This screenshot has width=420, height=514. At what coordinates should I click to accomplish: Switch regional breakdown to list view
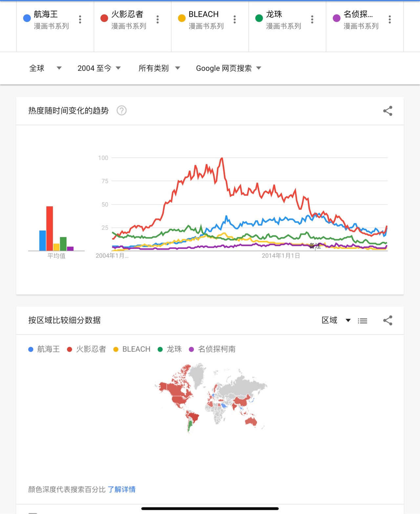(x=363, y=321)
